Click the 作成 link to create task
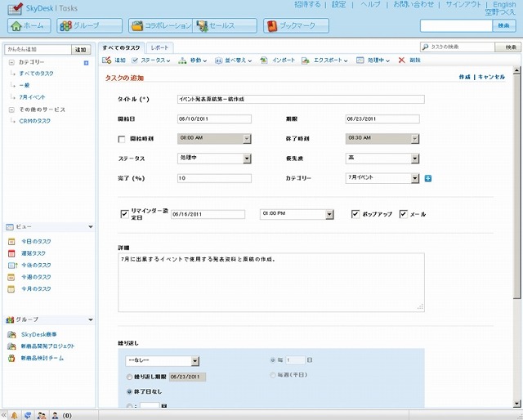Image resolution: width=523 pixels, height=420 pixels. (464, 77)
